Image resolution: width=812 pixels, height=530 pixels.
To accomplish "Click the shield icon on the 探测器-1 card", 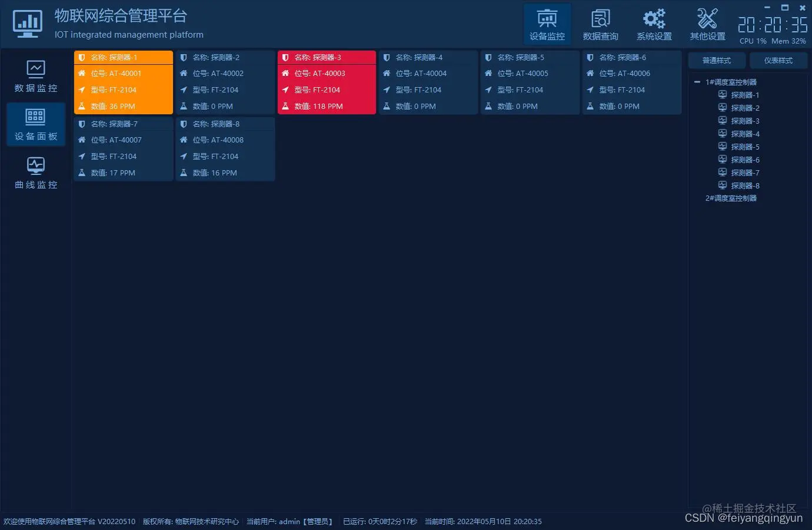I will point(82,58).
